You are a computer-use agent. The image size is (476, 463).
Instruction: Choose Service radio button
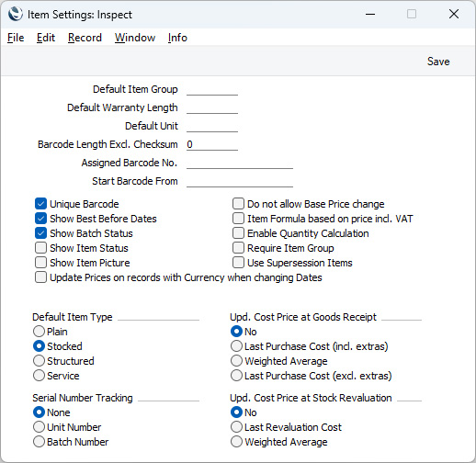coord(39,376)
